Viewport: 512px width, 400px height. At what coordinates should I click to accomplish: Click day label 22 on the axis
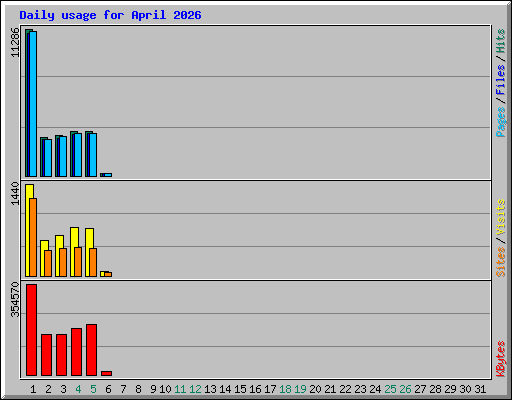345,389
